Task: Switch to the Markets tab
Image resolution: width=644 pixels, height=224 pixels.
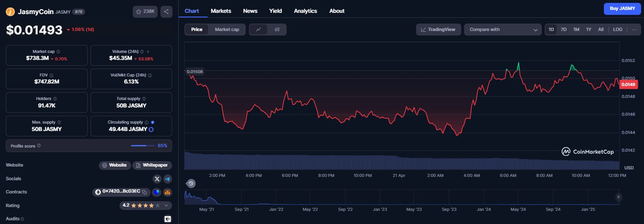Action: 221,11
